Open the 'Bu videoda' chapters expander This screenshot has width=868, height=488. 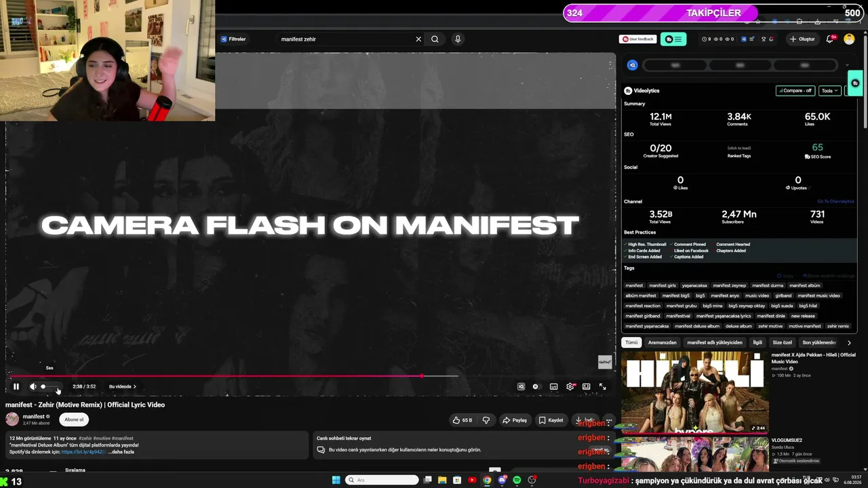coord(123,386)
